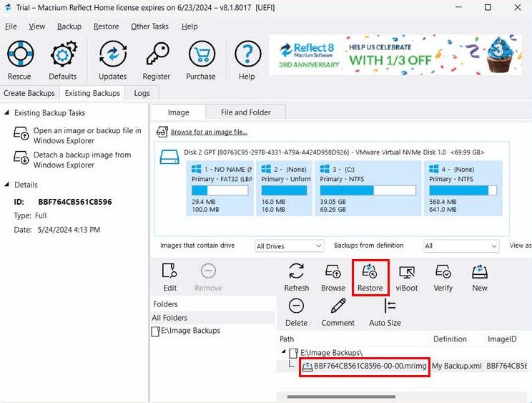The image size is (532, 403).
Task: Open Backups from definition All dropdown
Action: 461,246
